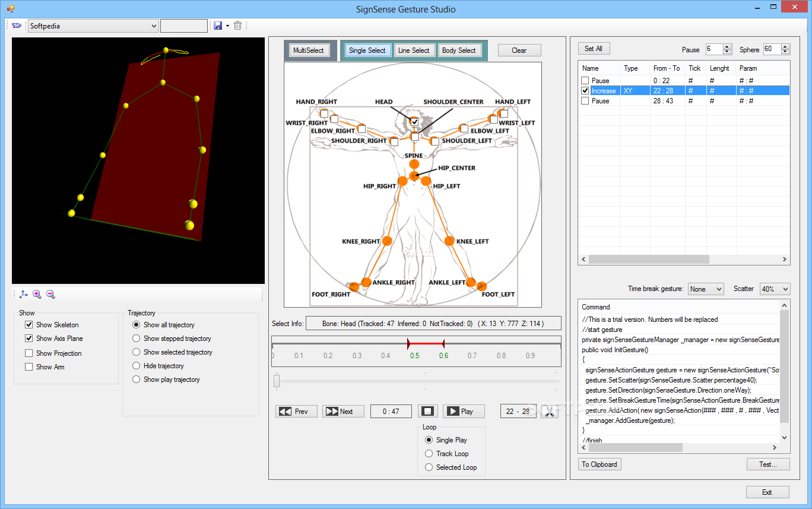Open the arrow menu beside the save icon
The width and height of the screenshot is (812, 509).
227,26
